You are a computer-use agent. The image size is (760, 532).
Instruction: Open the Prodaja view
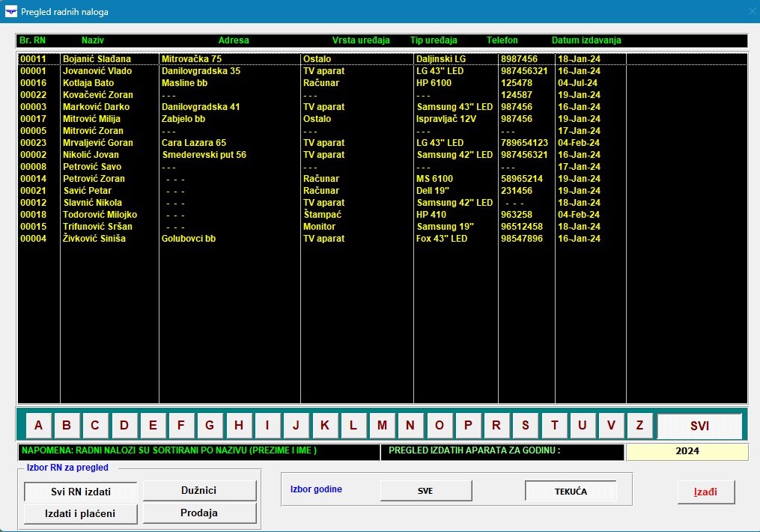pos(199,513)
